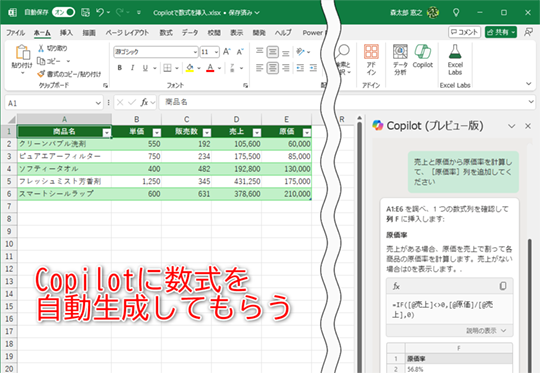Click the Cut scissors icon
Screen dimensions: 540x373
(x=41, y=48)
